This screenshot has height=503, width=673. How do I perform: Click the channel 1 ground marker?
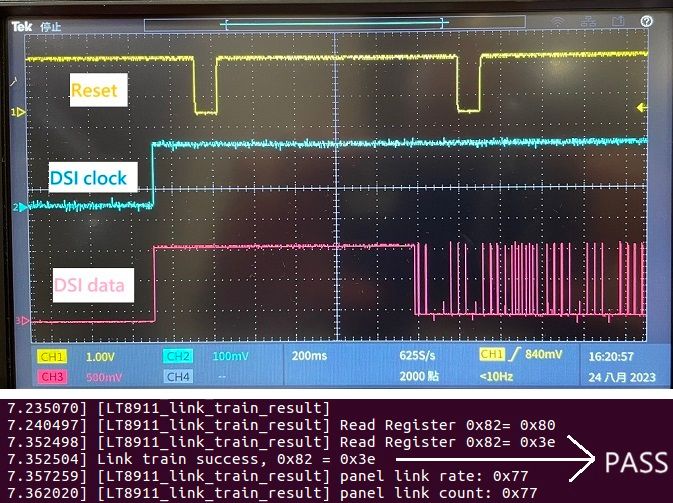(x=18, y=112)
